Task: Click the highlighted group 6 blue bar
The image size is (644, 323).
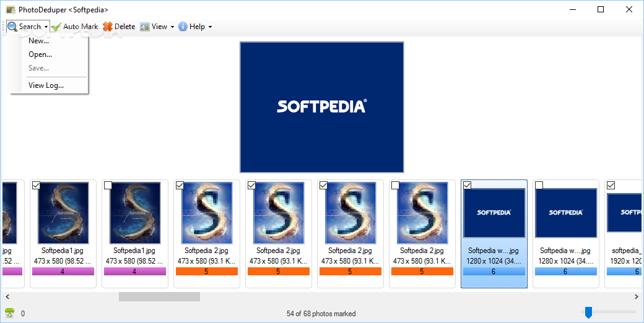Action: [494, 271]
